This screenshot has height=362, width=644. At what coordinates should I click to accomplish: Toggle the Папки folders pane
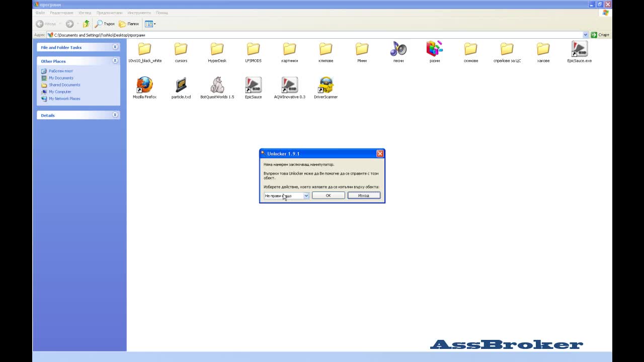(129, 24)
